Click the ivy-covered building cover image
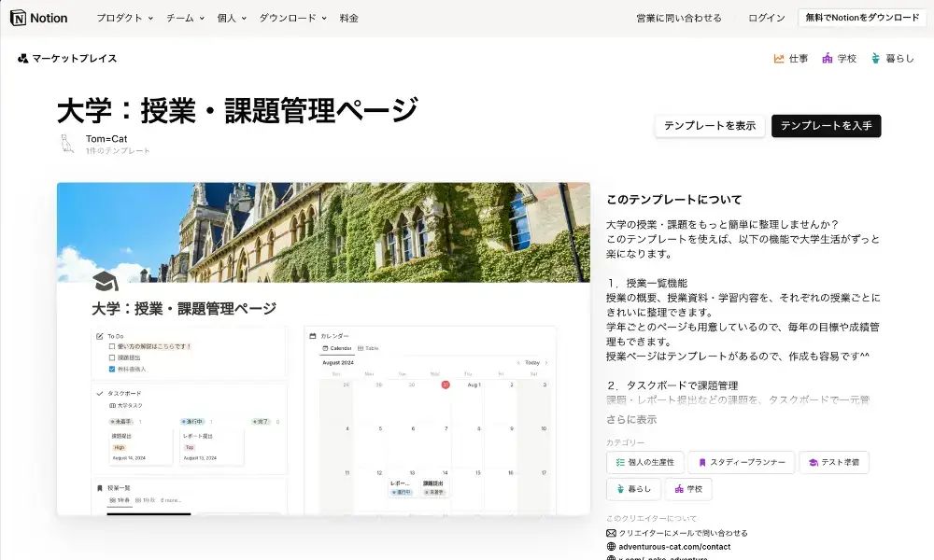This screenshot has width=934, height=560. click(x=323, y=232)
